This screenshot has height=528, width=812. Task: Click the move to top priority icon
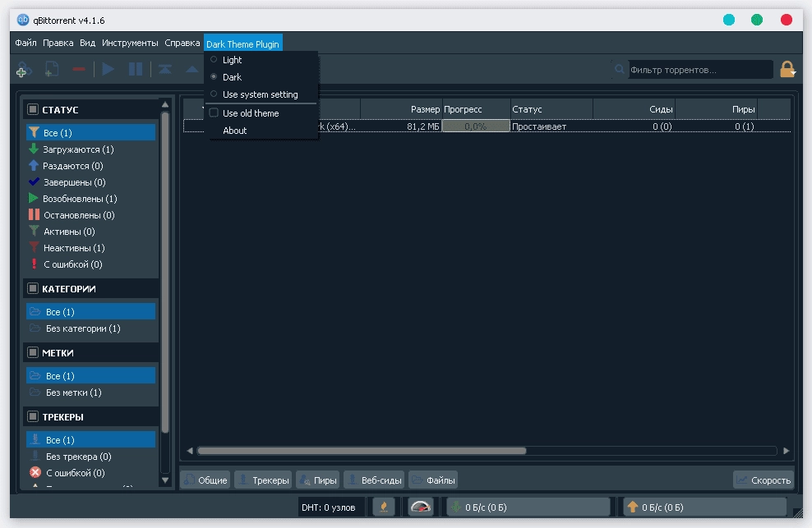click(x=165, y=69)
